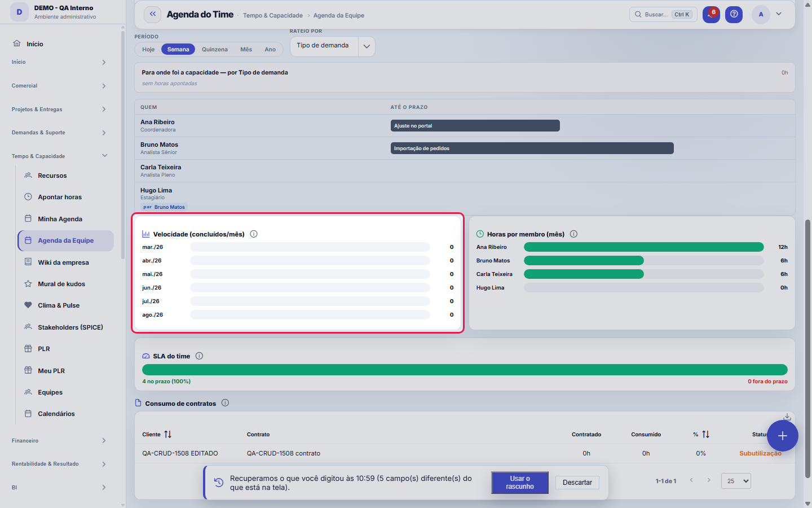Click info icon beside Velocidade title
Image resolution: width=812 pixels, height=508 pixels.
[x=254, y=234]
